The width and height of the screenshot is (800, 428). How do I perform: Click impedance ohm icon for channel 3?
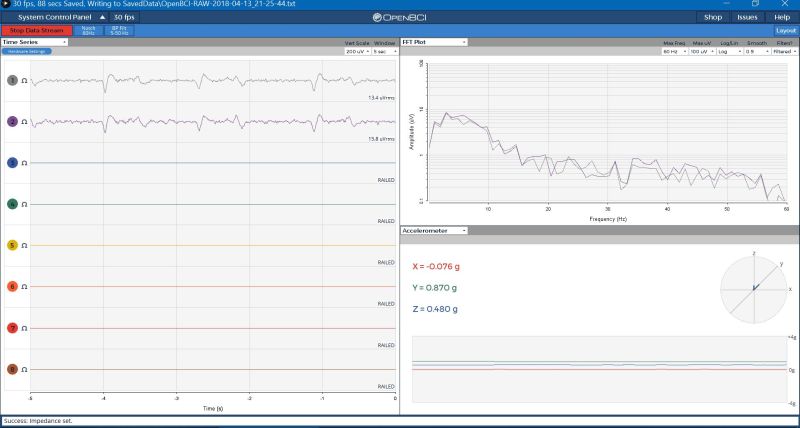coord(24,163)
